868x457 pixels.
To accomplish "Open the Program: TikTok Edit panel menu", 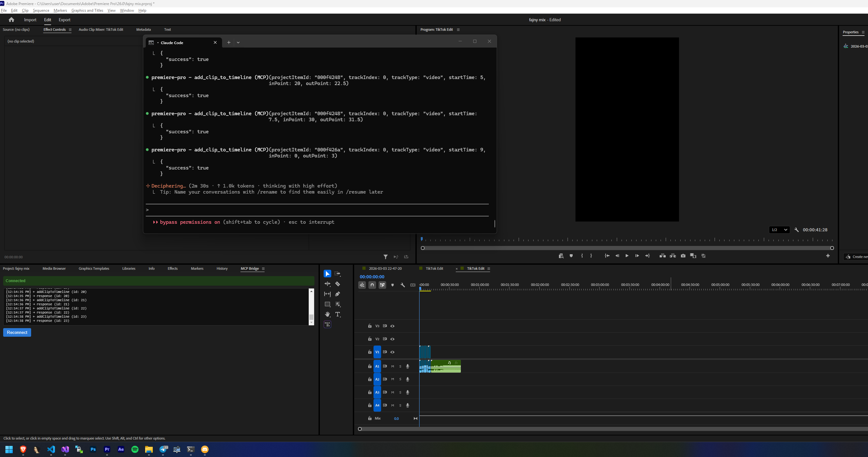I will click(459, 30).
